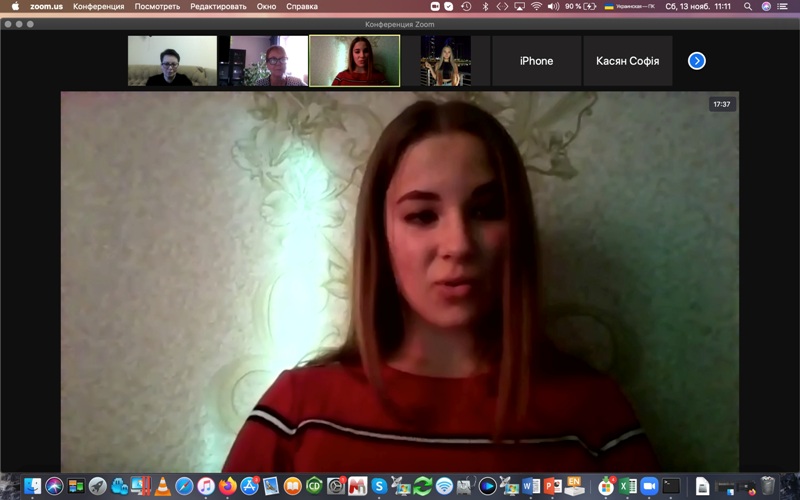Open the EN language app in the Dock

pyautogui.click(x=574, y=486)
